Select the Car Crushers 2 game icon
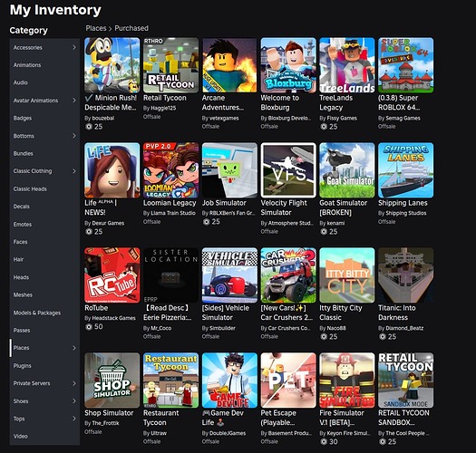The height and width of the screenshot is (453, 476). (x=288, y=275)
